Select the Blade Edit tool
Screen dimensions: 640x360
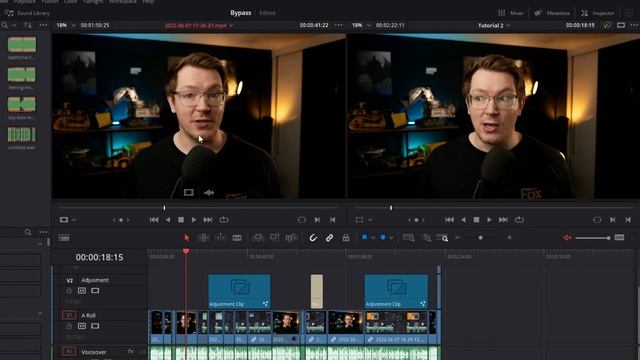tap(237, 238)
